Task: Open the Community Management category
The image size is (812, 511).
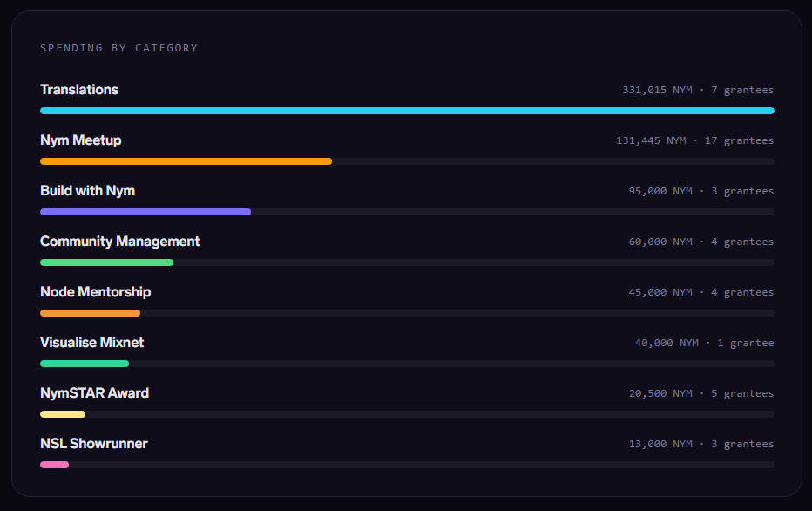Action: point(120,242)
